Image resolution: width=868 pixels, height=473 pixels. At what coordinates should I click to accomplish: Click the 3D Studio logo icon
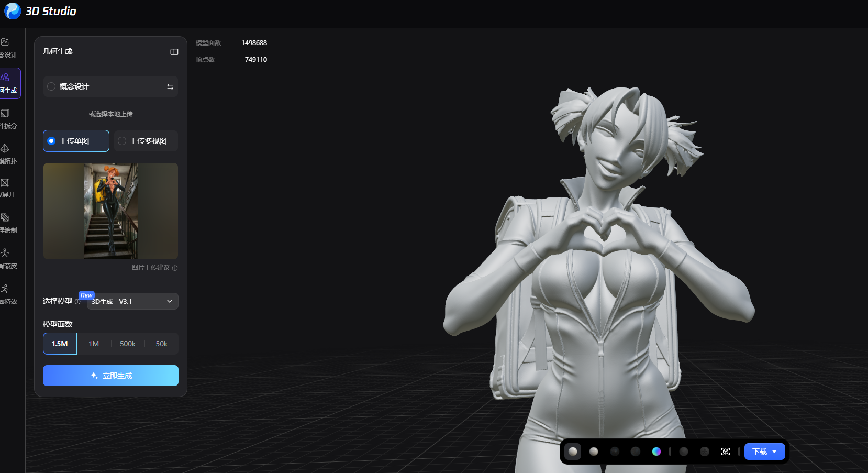[x=12, y=11]
